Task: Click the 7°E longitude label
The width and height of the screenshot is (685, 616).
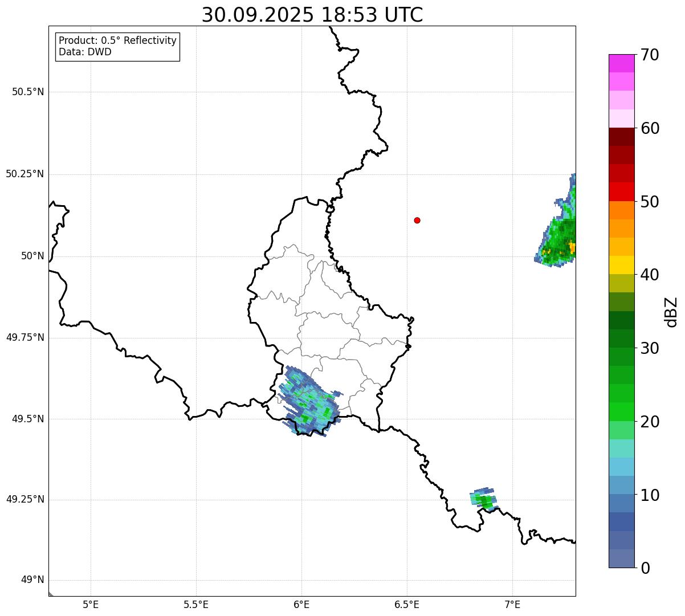Action: coord(512,605)
